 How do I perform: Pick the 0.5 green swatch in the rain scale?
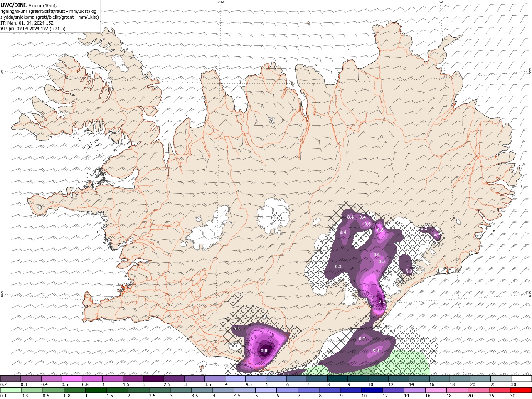pos(53,390)
